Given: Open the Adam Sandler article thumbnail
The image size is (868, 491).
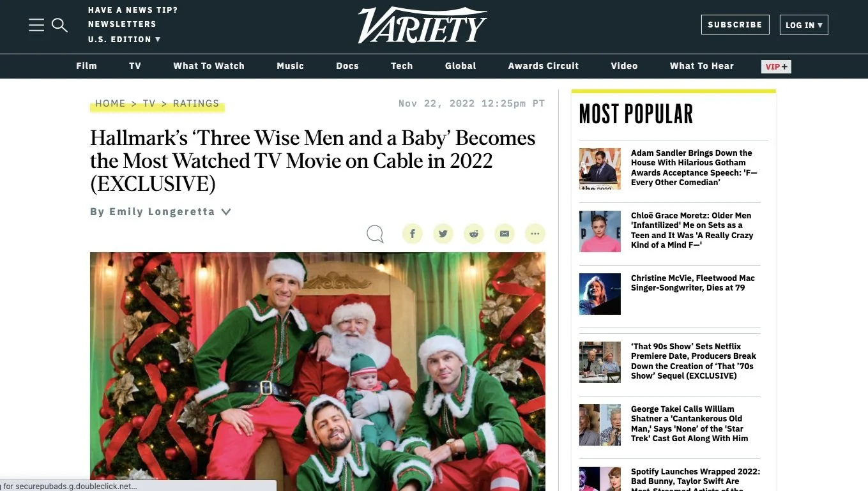Looking at the screenshot, I should pyautogui.click(x=600, y=169).
